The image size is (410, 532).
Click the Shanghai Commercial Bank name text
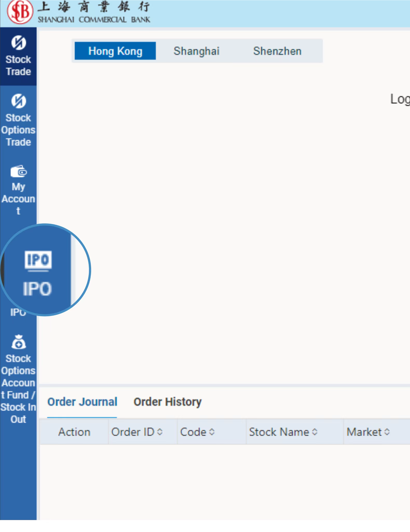94,19
